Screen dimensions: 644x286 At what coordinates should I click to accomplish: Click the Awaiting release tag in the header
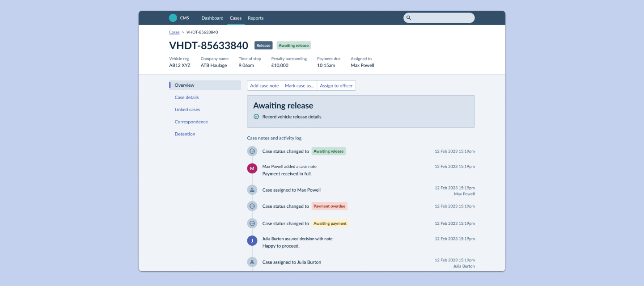point(293,45)
